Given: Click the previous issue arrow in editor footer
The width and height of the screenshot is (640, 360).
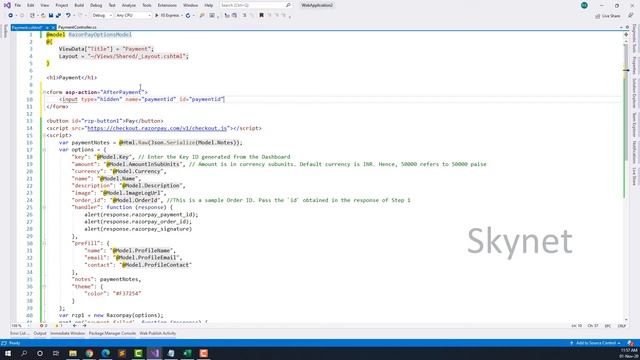Looking at the screenshot, I should click(x=74, y=326).
